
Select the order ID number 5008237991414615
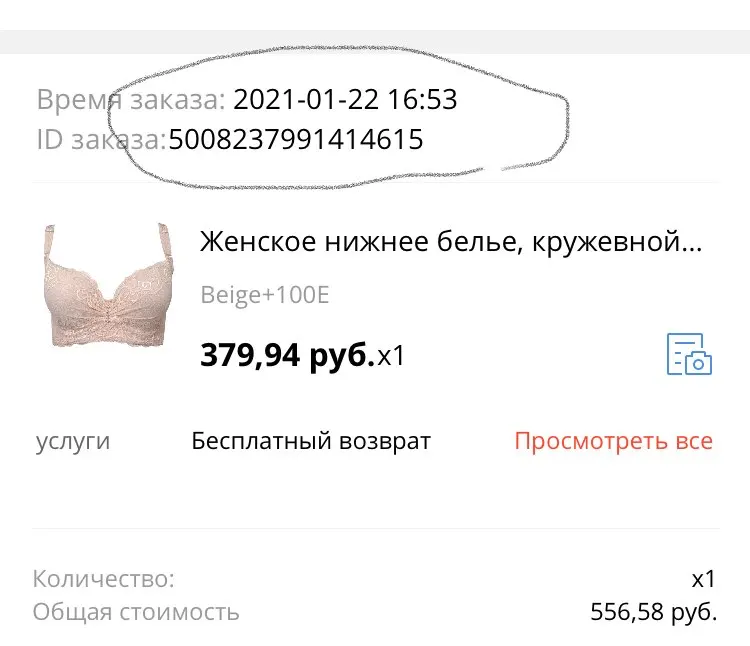pyautogui.click(x=296, y=139)
